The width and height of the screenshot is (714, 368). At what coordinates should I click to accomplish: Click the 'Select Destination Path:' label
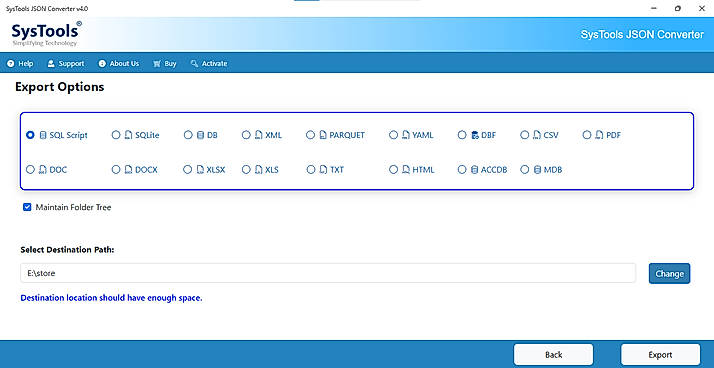(x=67, y=250)
